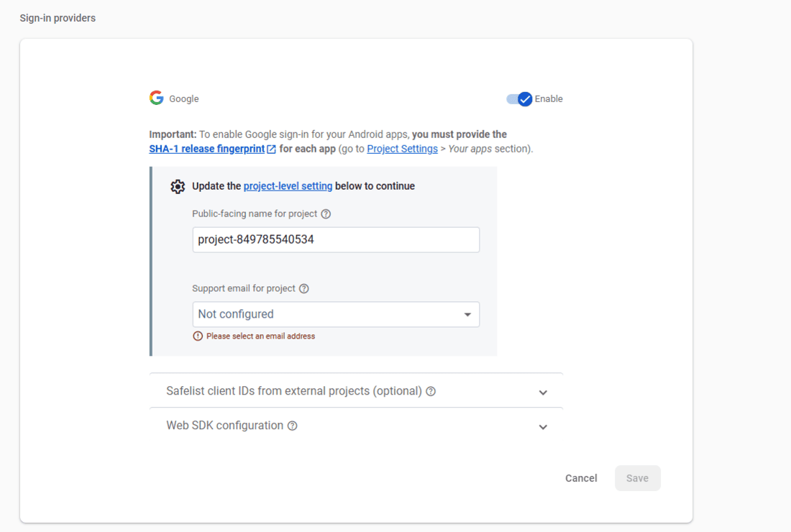
Task: Click the Safelist client IDs section title
Action: point(293,392)
